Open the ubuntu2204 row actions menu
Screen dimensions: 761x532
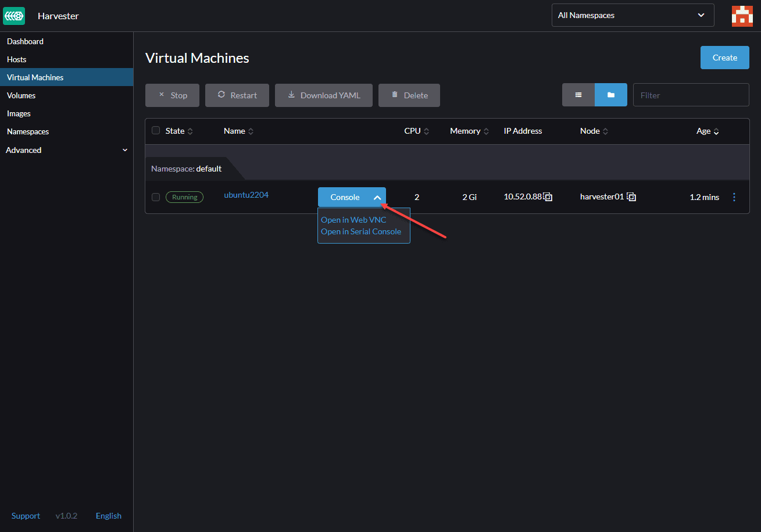click(734, 197)
